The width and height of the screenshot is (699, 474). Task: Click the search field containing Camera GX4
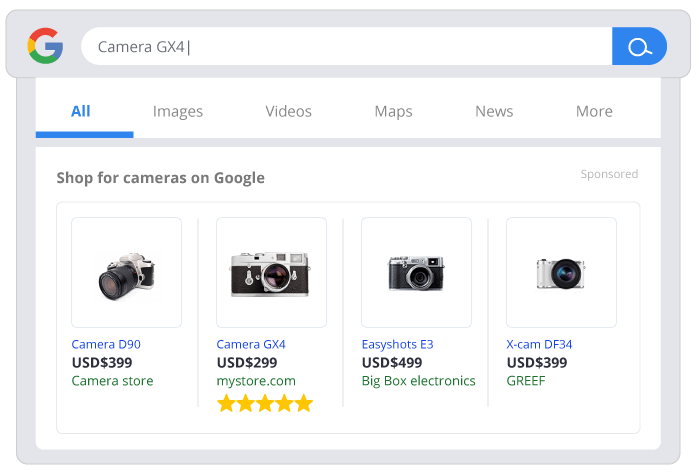coord(347,46)
